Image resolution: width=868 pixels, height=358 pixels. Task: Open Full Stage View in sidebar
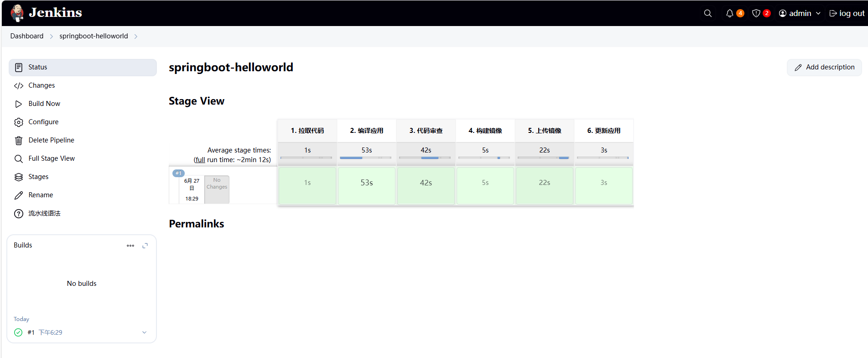pos(83,158)
